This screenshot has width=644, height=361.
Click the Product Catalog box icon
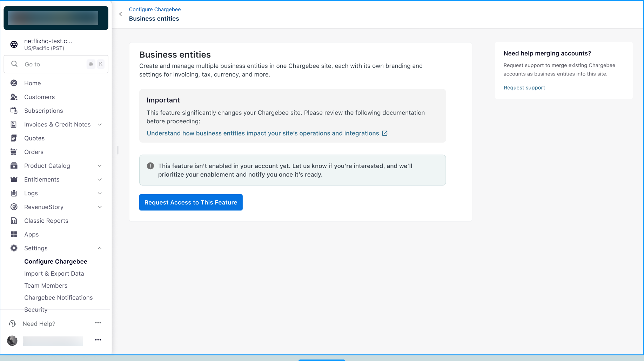click(14, 166)
